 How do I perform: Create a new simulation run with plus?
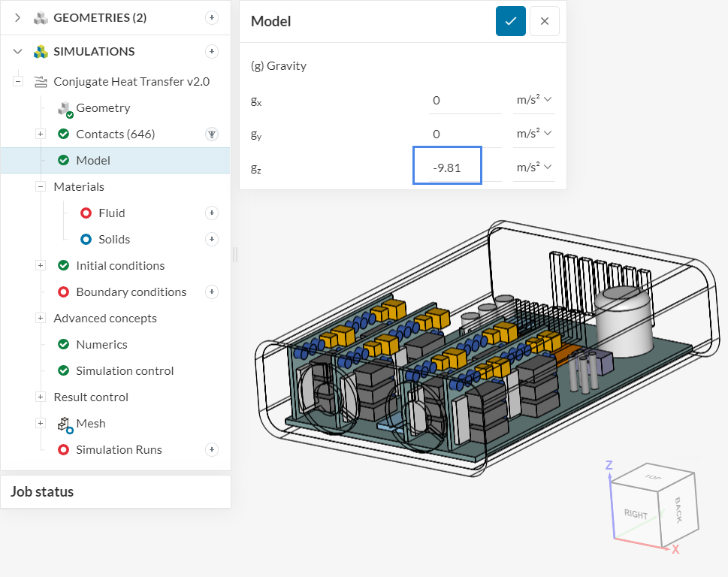tap(212, 450)
